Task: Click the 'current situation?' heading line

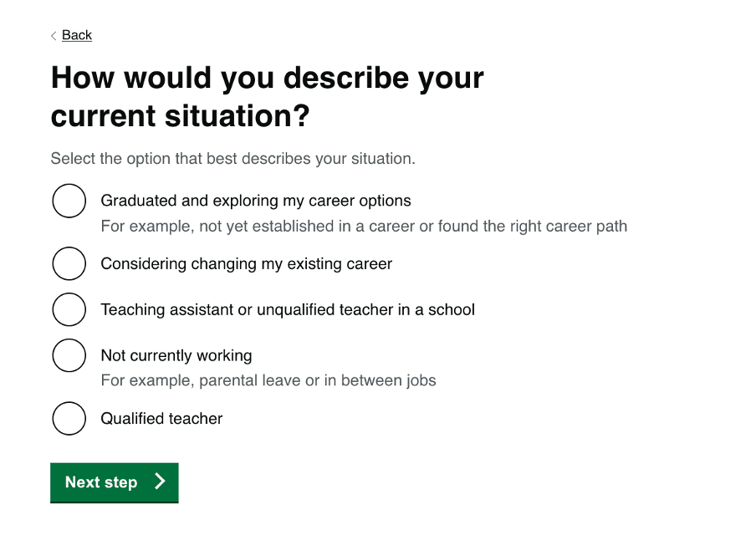Action: pyautogui.click(x=180, y=116)
